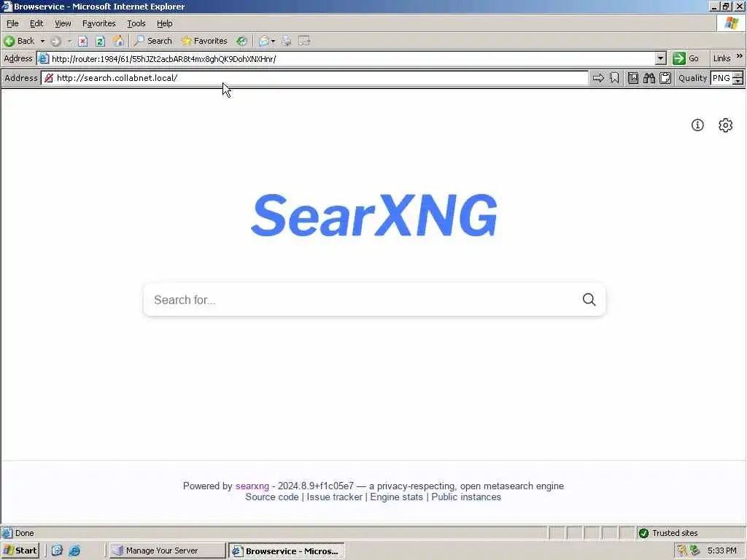747x560 pixels.
Task: Decrease Quality with the down stepper arrow
Action: click(738, 82)
